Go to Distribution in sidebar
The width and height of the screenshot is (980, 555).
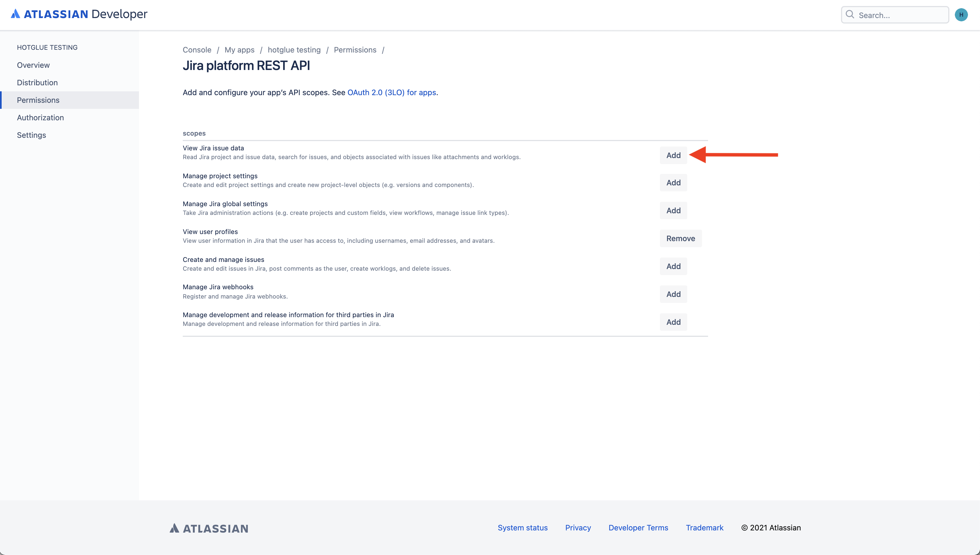coord(37,83)
